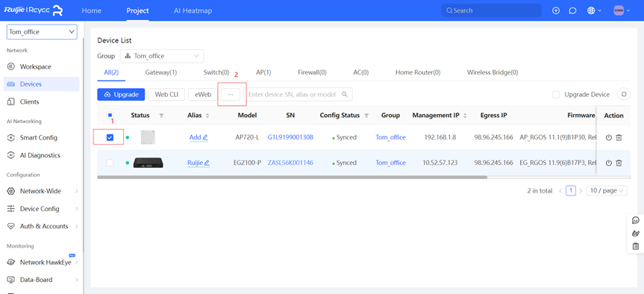Sort arrows beside Management IP column
The width and height of the screenshot is (644, 294).
pyautogui.click(x=465, y=116)
